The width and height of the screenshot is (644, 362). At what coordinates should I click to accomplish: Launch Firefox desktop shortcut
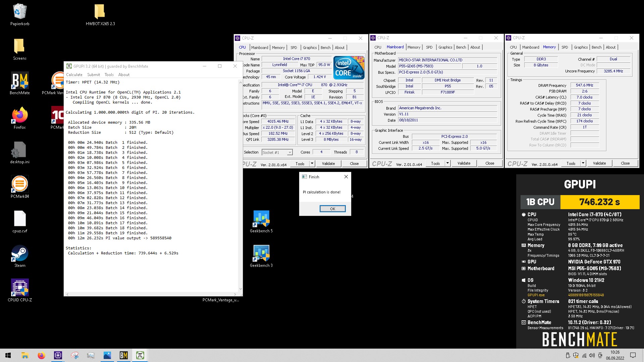point(20,118)
